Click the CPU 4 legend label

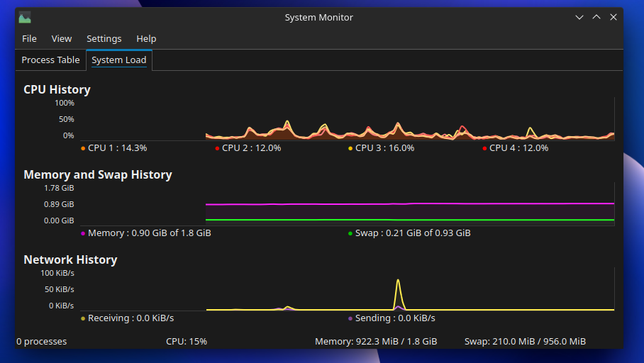pos(519,148)
